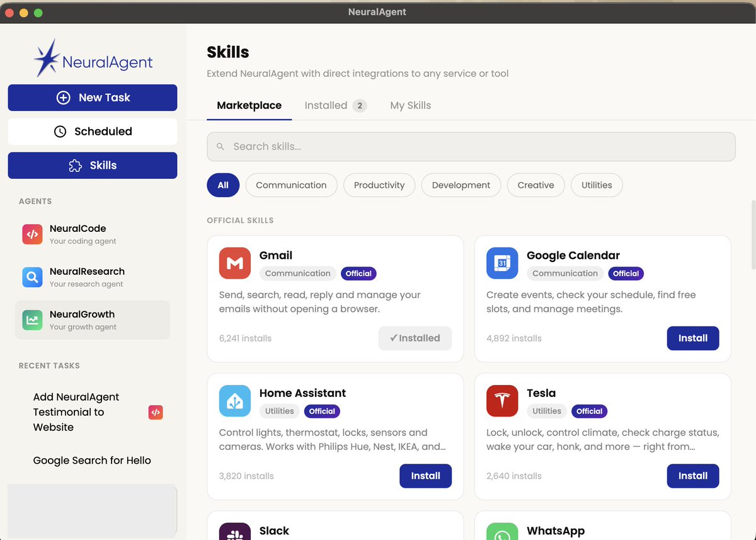Click the NeuralCode badge on the Testimonial task
Screen dimensions: 756x540
point(156,412)
